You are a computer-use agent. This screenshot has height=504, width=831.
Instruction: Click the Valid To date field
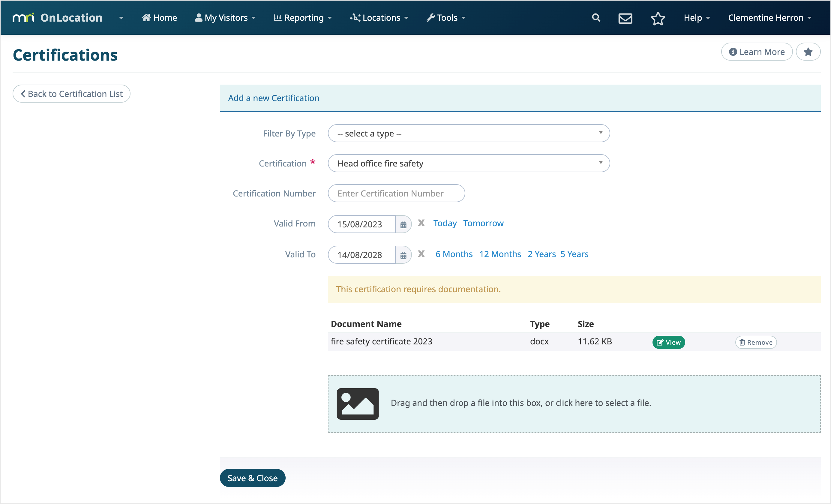pos(361,255)
